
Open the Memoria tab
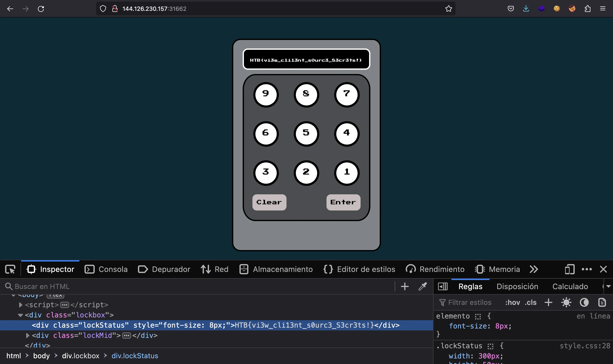point(497,269)
